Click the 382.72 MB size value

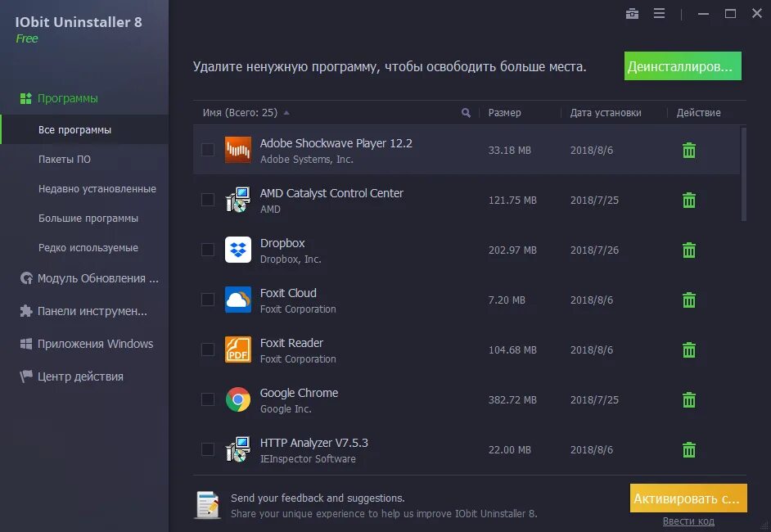pyautogui.click(x=512, y=399)
